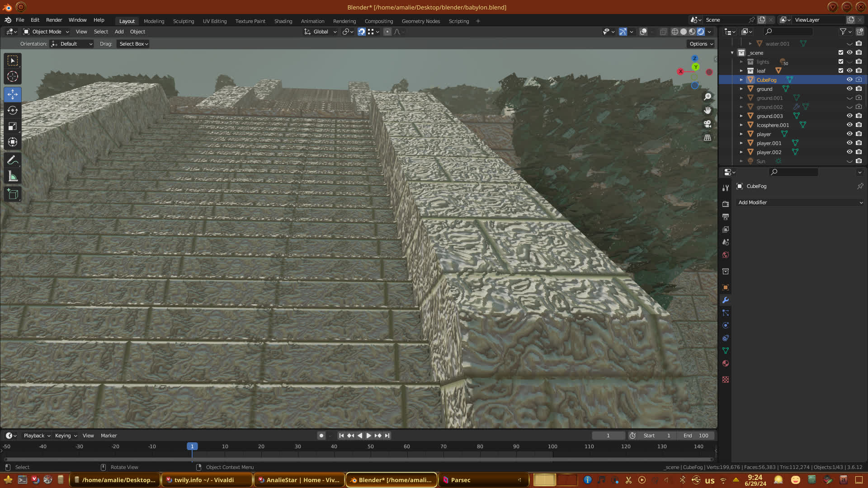Switch to the Shading workspace tab
868x488 pixels.
[x=283, y=21]
